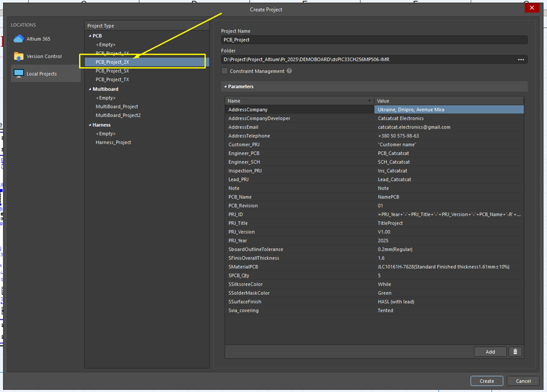
Task: Select MultiBoard_Project2 template
Action: 118,116
